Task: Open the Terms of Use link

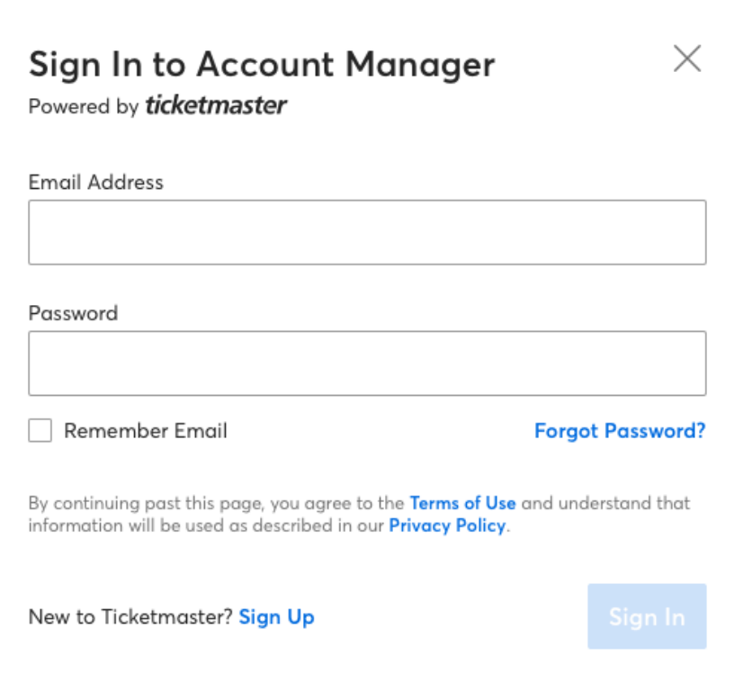Action: coord(462,503)
